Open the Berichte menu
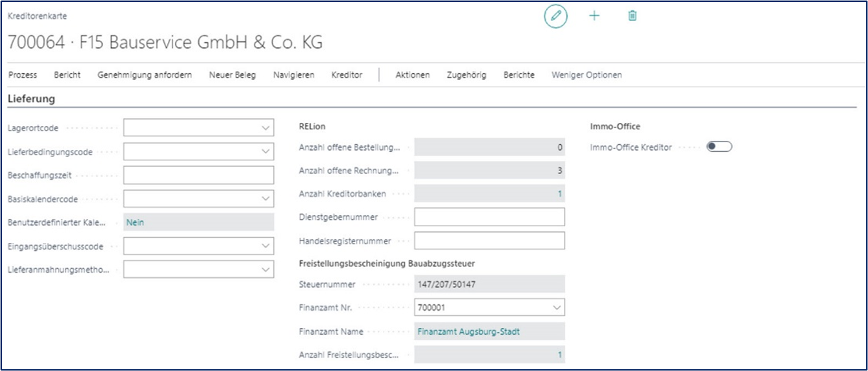868x371 pixels. [518, 75]
